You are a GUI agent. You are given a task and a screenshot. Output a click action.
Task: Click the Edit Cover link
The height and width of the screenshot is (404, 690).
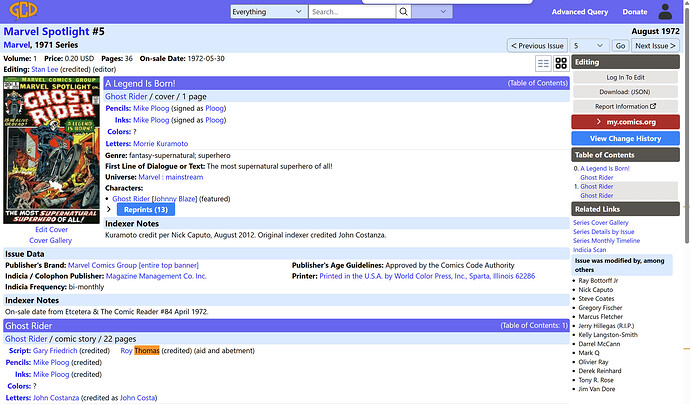coord(51,230)
